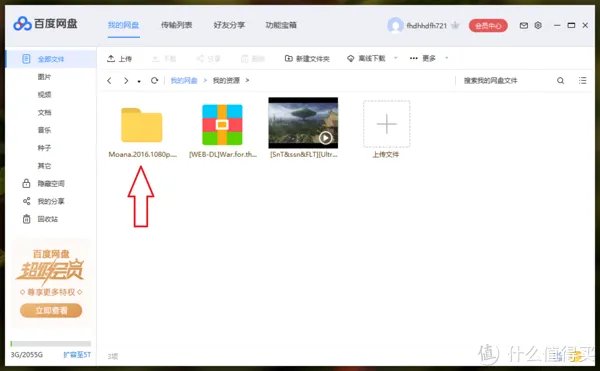
Task: Click the storage usage progress bar
Action: pyautogui.click(x=51, y=343)
